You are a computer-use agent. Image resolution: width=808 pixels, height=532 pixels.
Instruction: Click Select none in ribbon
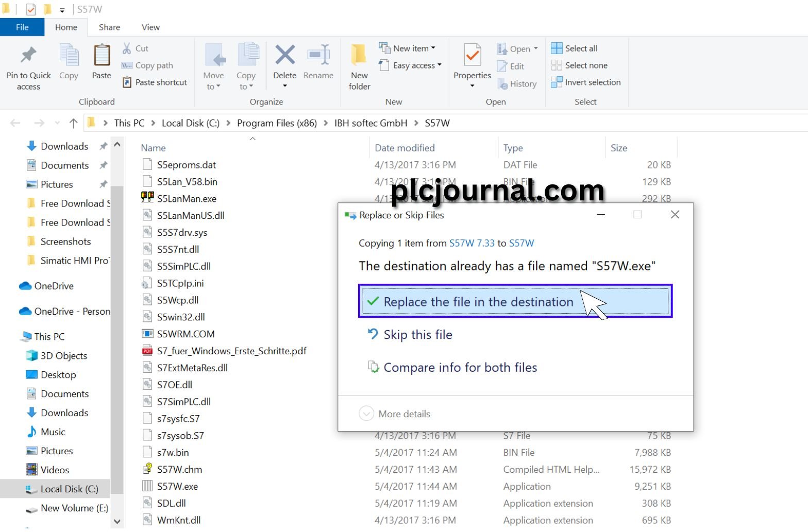point(579,65)
